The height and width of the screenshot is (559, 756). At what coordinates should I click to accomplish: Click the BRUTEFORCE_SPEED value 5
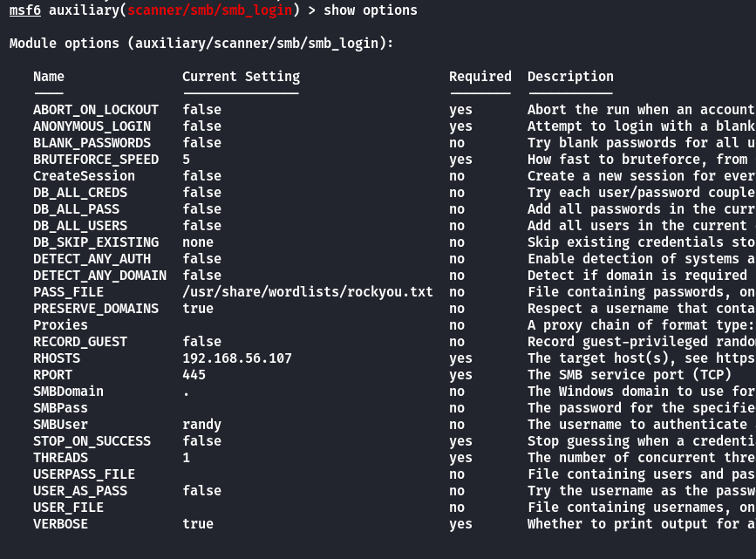click(186, 160)
